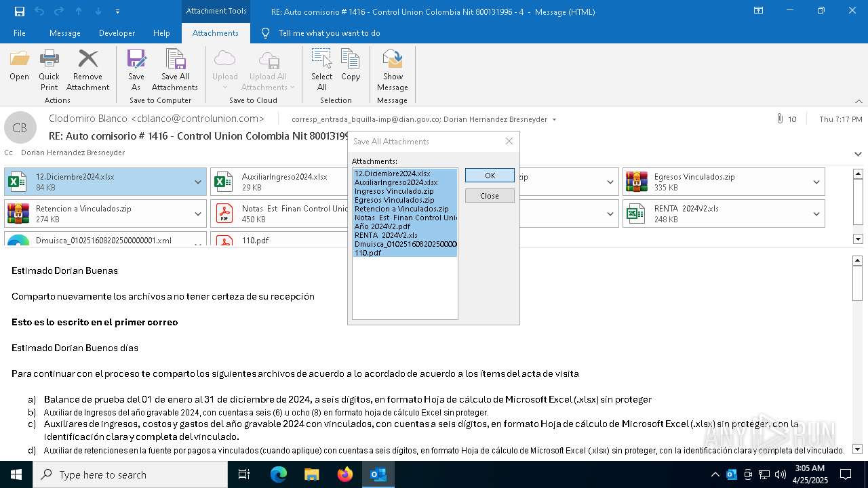
Task: Switch to the Developer tab
Action: [x=117, y=33]
